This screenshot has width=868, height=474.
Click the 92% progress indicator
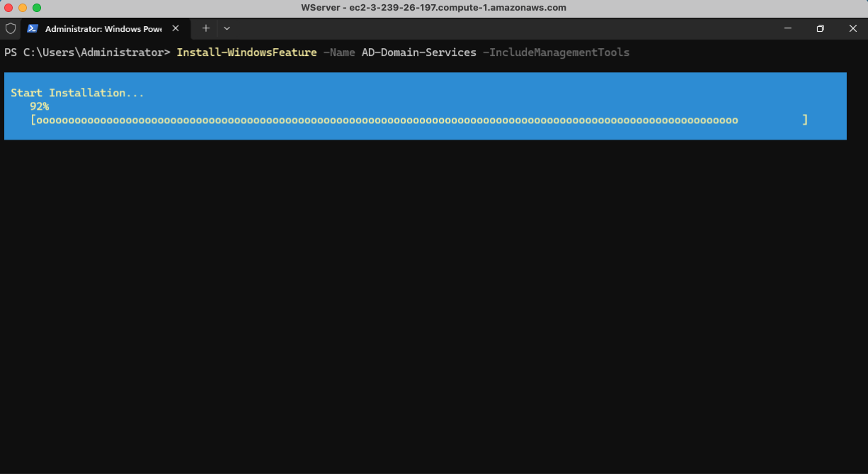click(39, 106)
